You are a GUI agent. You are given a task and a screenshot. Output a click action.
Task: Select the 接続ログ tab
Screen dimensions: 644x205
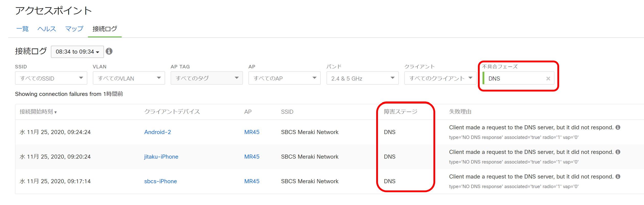pos(105,29)
